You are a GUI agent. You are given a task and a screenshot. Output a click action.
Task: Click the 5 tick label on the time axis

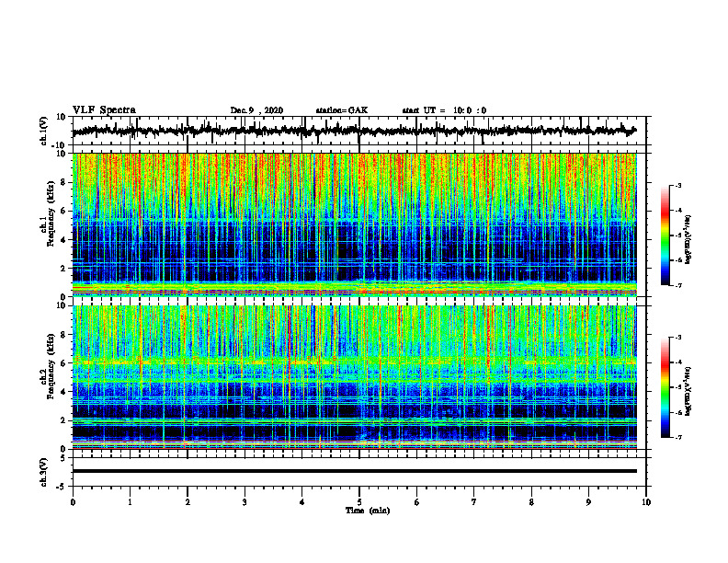point(358,502)
